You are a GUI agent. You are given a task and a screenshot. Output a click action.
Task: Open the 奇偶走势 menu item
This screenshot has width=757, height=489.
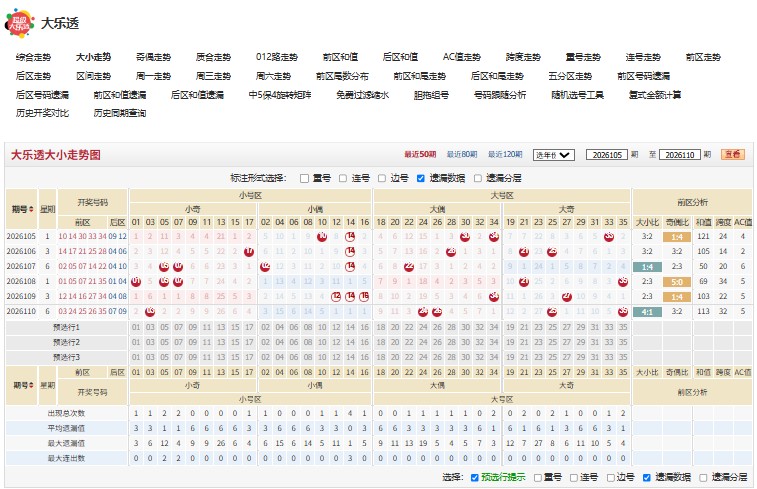153,57
